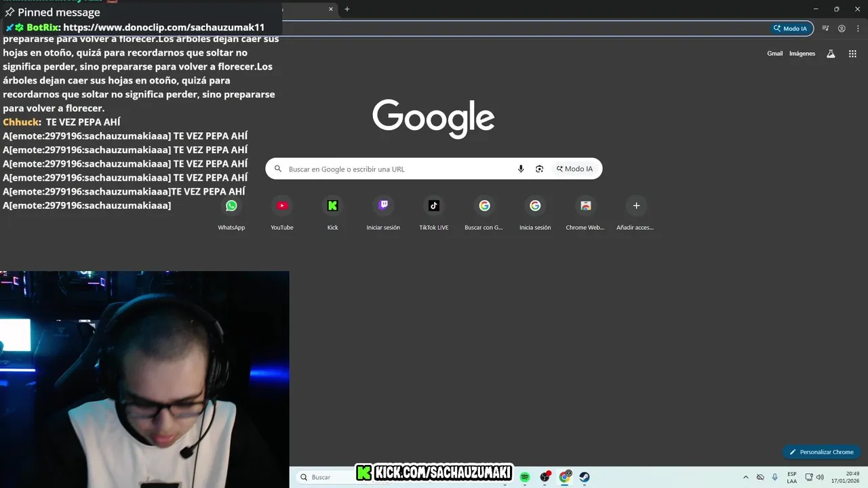Open the taskbar app left of Chrome

[545, 477]
